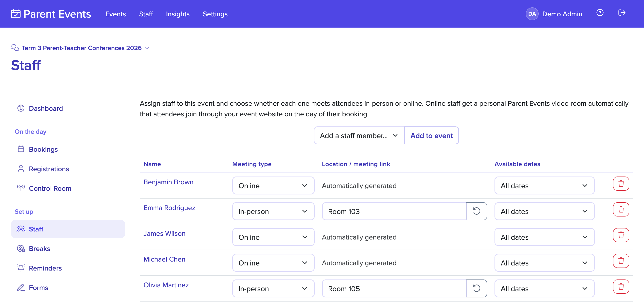Delete Olivia Martinez with trash icon
Viewport: 644px width, 302px height.
(621, 287)
